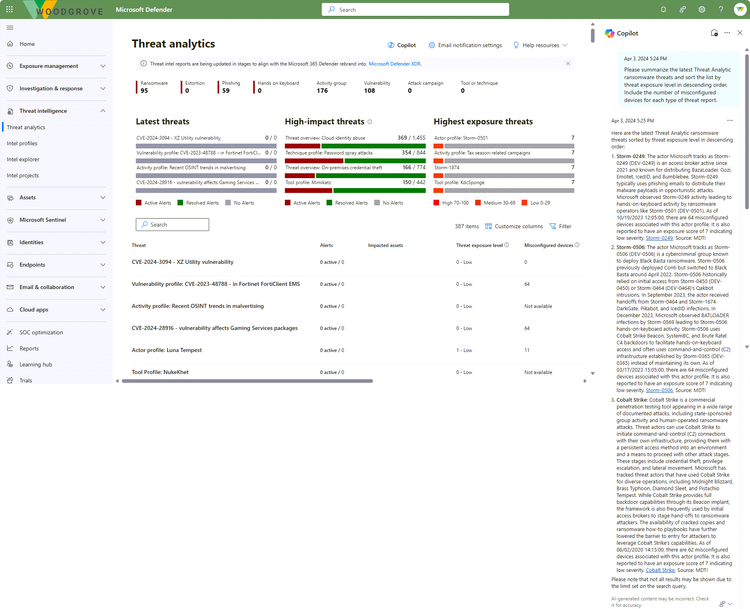750x609 pixels.
Task: Click the Trials gift icon
Action: coord(10,380)
